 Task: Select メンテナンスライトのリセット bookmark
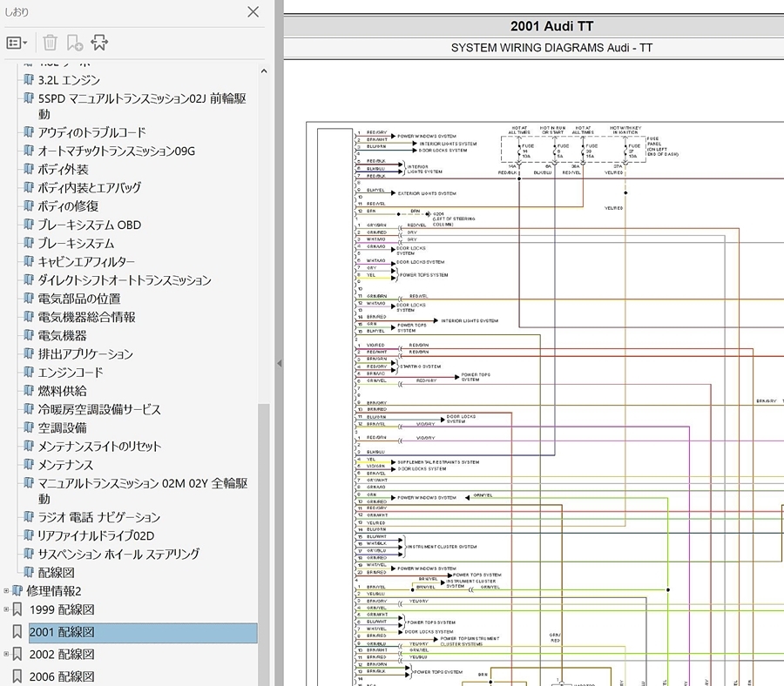pyautogui.click(x=99, y=447)
